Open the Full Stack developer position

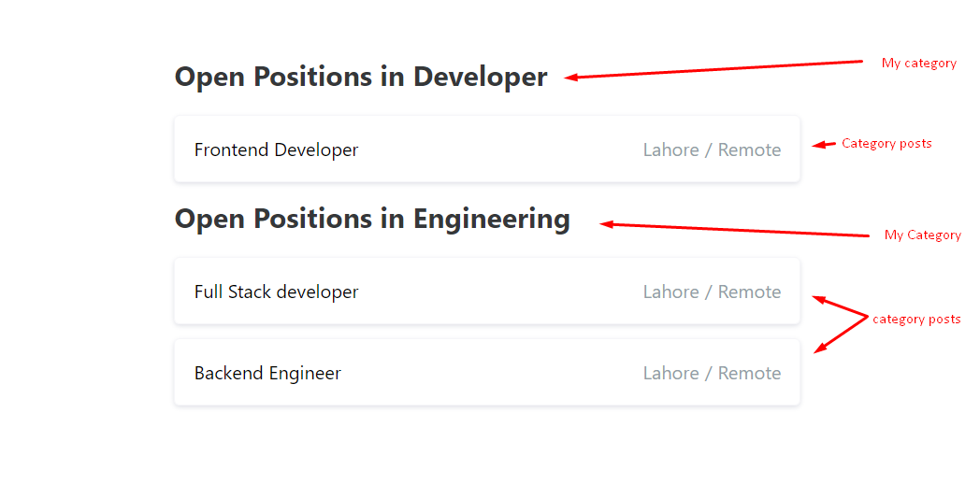click(276, 292)
